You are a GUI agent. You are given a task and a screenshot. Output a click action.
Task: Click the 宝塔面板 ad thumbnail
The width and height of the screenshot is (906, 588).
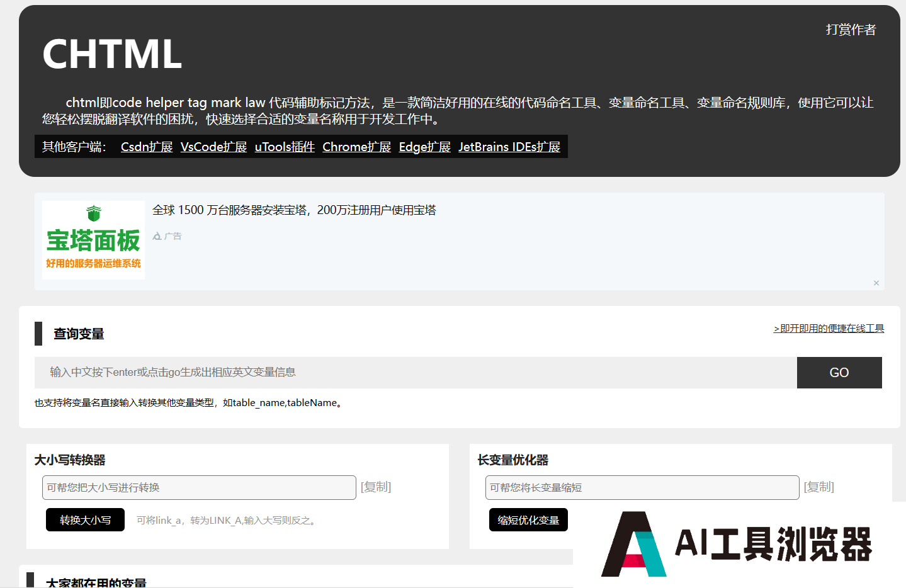pyautogui.click(x=93, y=240)
